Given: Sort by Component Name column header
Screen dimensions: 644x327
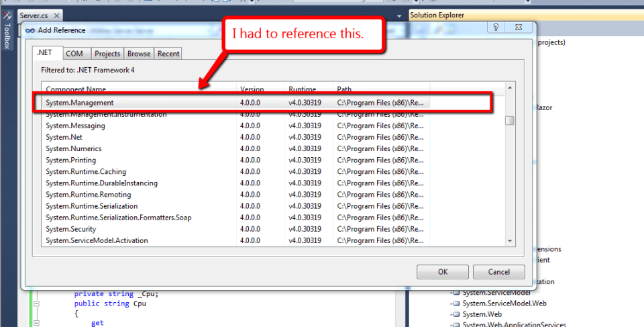Looking at the screenshot, I should tap(139, 89).
